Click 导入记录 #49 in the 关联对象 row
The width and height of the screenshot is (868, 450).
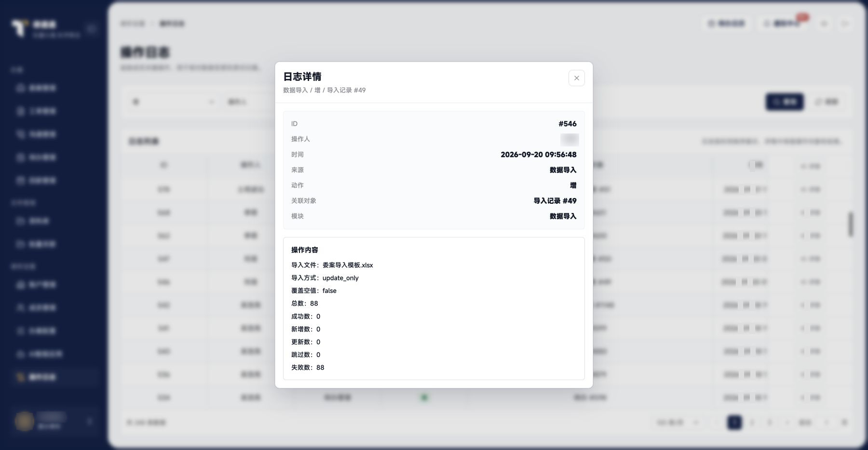[555, 201]
